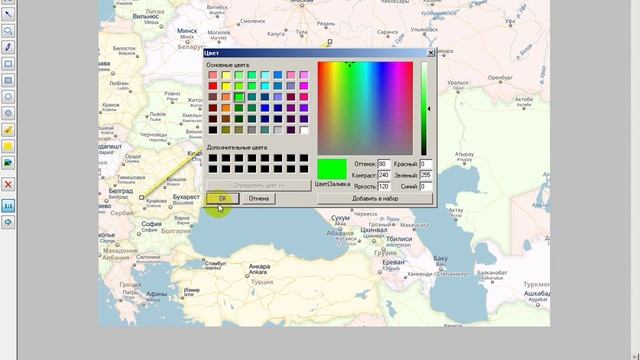The width and height of the screenshot is (640, 360).
Task: Pick the light pink swatch in top-left
Action: coord(213,75)
